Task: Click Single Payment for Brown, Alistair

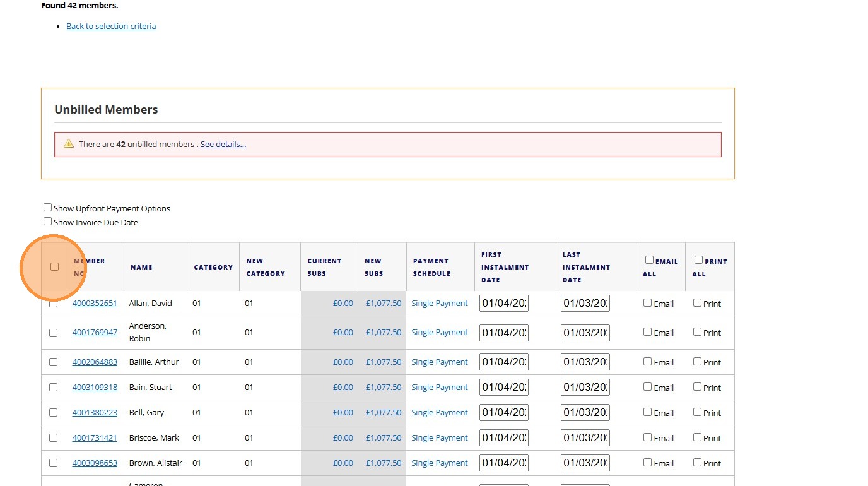Action: click(440, 463)
